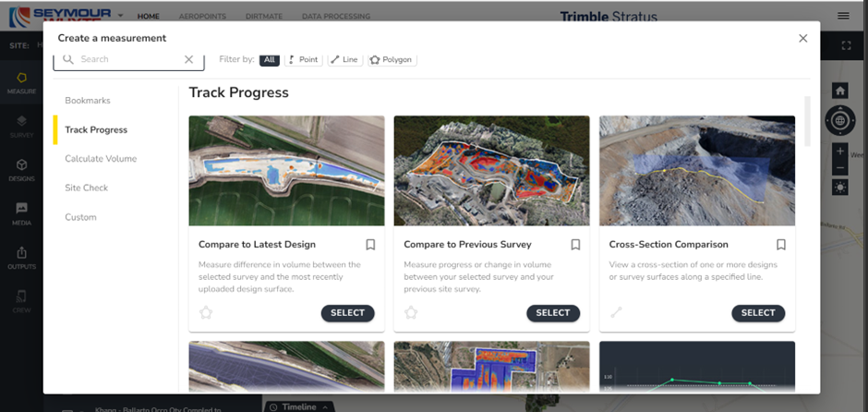Select the Cross-Section Comparison measurement
Image resolution: width=868 pixels, height=412 pixels.
[757, 313]
